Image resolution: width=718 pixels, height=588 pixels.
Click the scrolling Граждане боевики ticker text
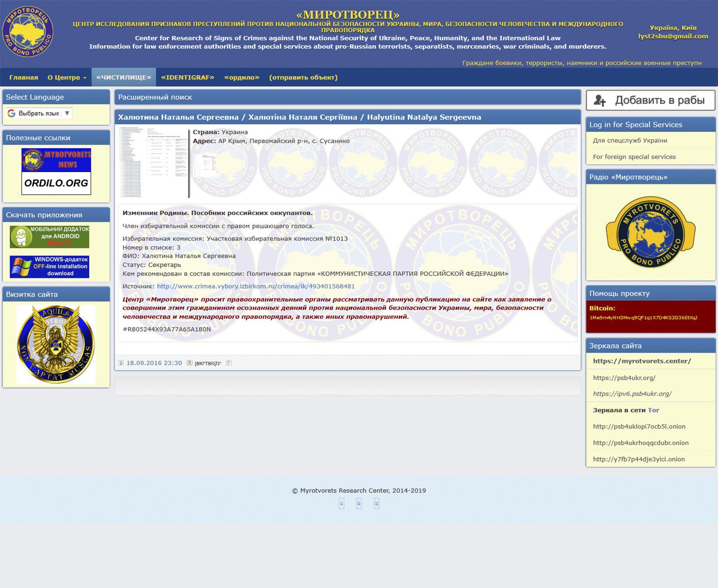pos(582,63)
